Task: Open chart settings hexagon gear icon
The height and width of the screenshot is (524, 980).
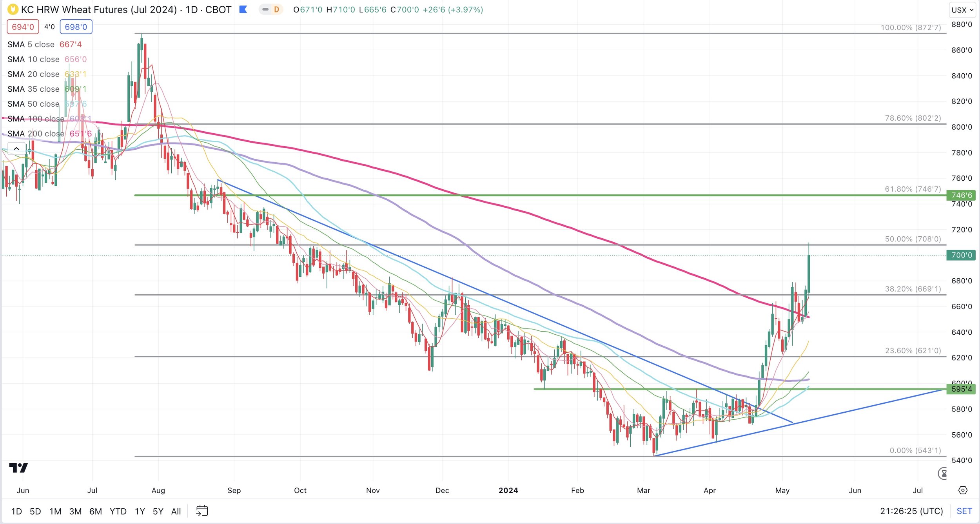Action: coord(963,490)
